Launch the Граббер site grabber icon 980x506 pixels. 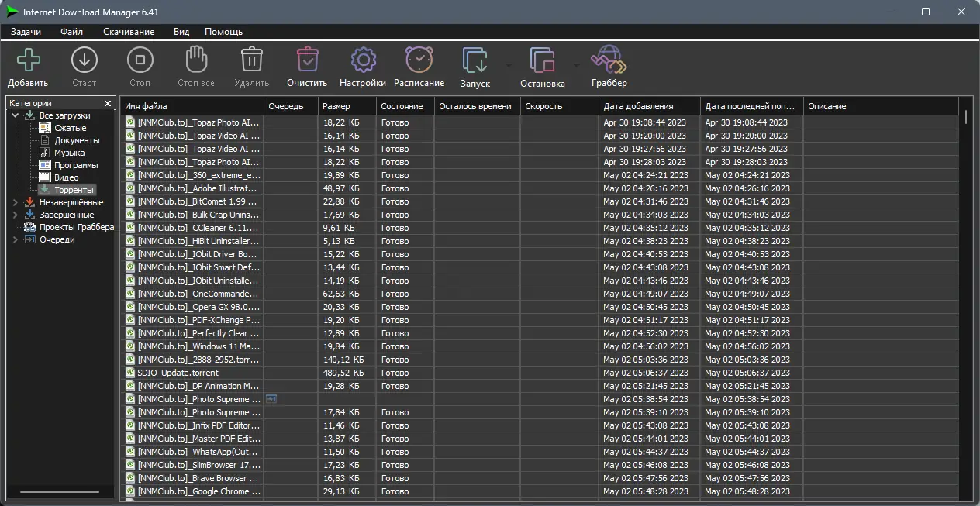pyautogui.click(x=609, y=60)
